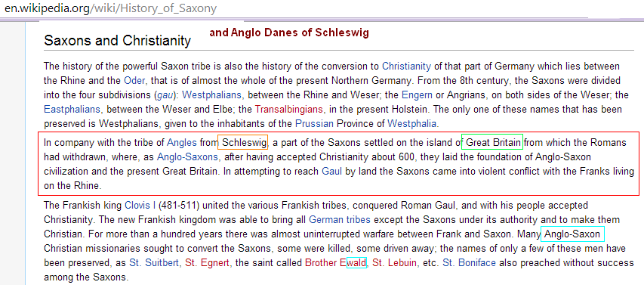Open the Clovis I link

[140, 205]
